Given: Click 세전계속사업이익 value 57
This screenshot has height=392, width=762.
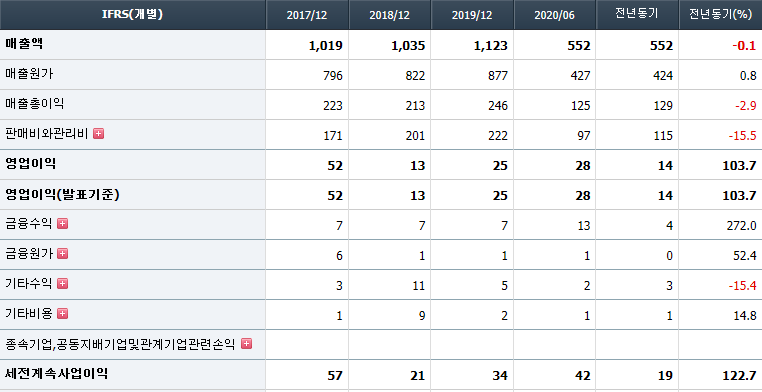Looking at the screenshot, I should [x=335, y=376].
